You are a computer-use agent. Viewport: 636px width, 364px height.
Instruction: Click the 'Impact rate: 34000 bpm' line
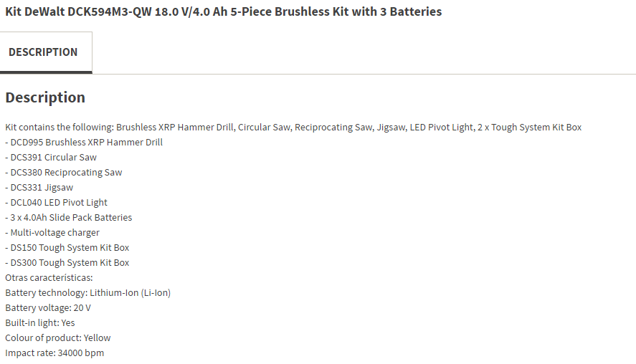click(x=55, y=353)
